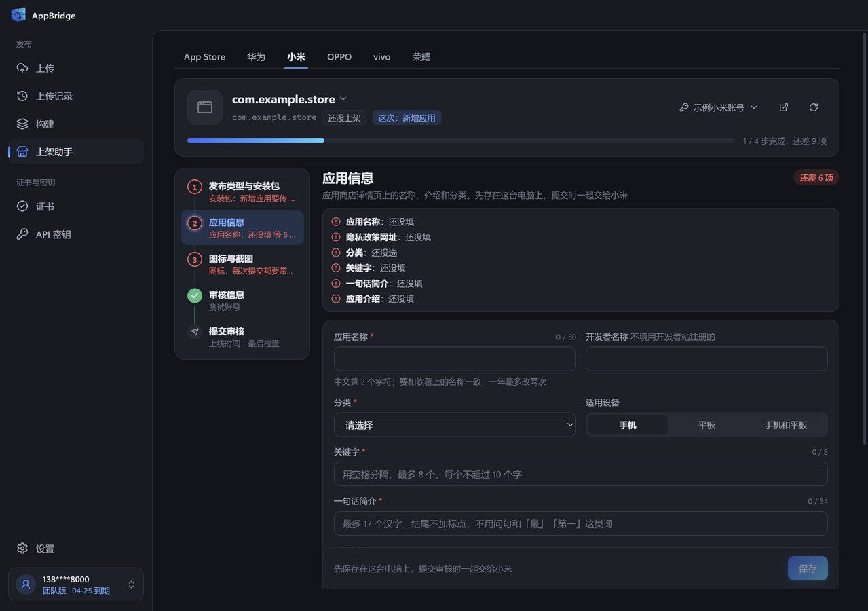Open 分类 请选择 dropdown
This screenshot has height=611, width=868.
click(x=455, y=425)
